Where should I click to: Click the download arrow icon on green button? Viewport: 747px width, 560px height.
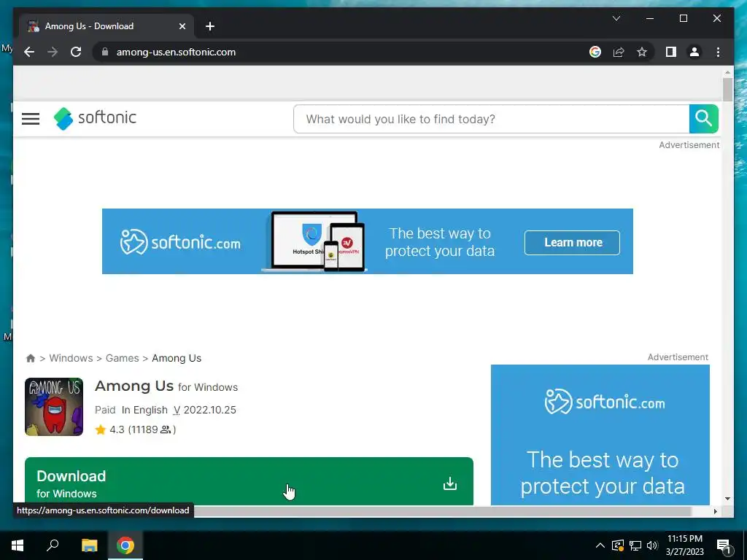coord(449,484)
